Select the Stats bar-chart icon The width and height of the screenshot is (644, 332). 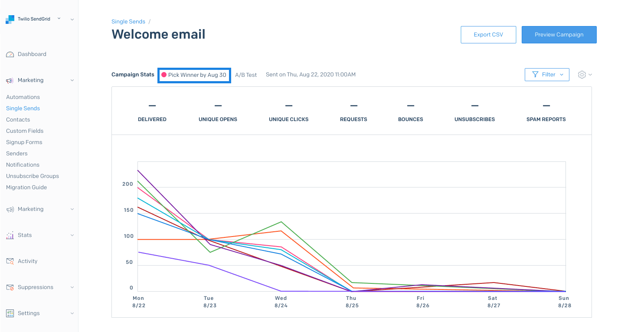10,235
